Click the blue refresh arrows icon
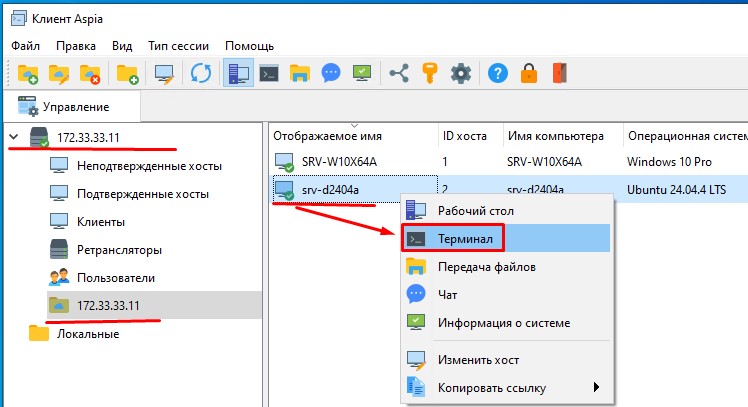Screen dimensions: 748x407 click(x=201, y=73)
